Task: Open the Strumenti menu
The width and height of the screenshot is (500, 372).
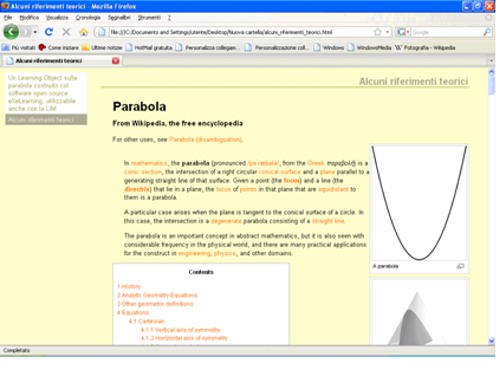Action: pos(149,17)
